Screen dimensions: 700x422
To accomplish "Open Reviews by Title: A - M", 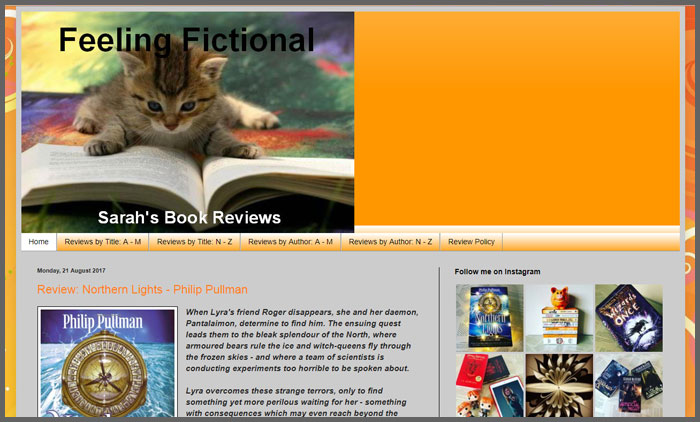I will (103, 242).
